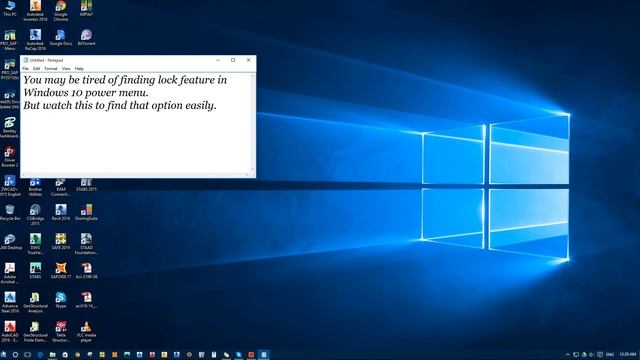Select the GeoStructural Analysis desktop icon
This screenshot has width=640, height=360.
pyautogui.click(x=35, y=302)
